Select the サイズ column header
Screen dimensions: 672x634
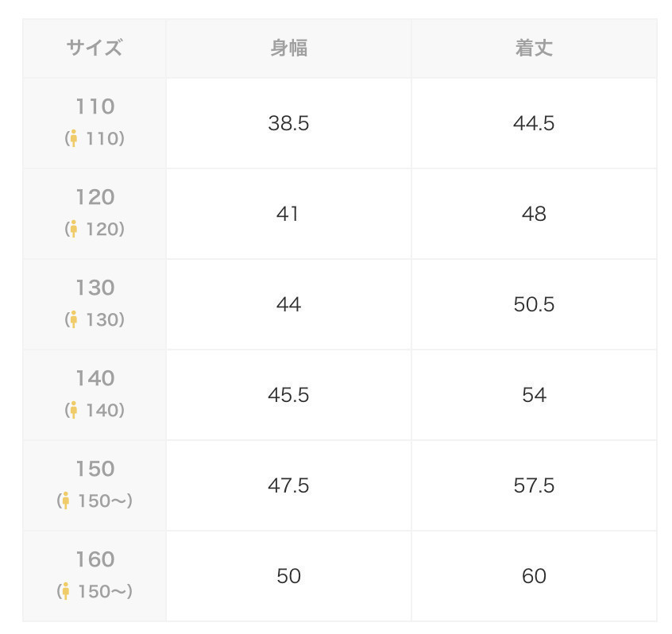point(95,48)
